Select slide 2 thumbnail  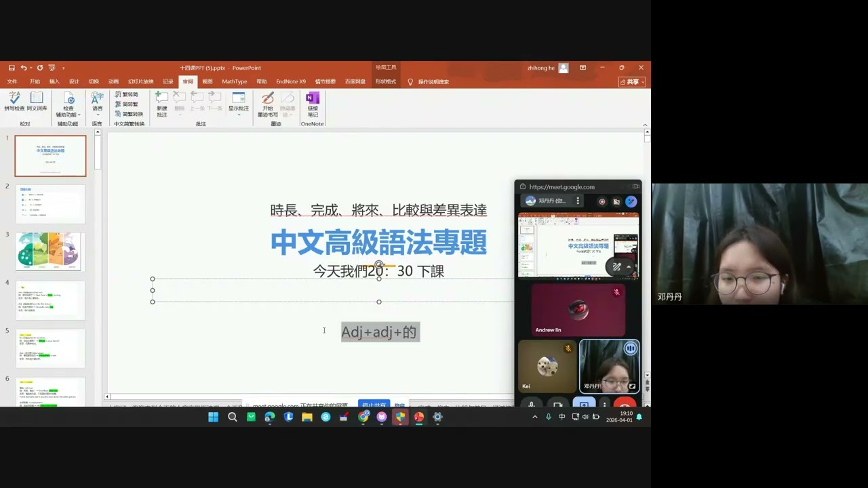tap(51, 204)
